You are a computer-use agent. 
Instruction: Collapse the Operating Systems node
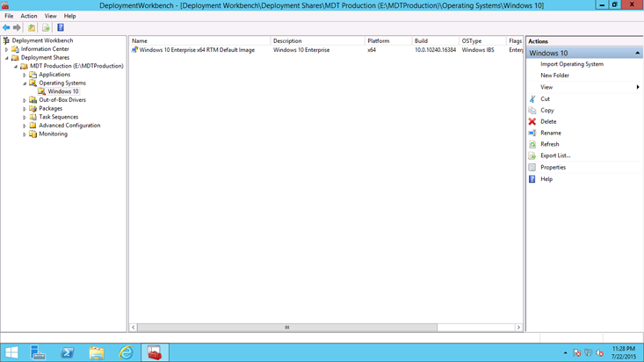25,83
